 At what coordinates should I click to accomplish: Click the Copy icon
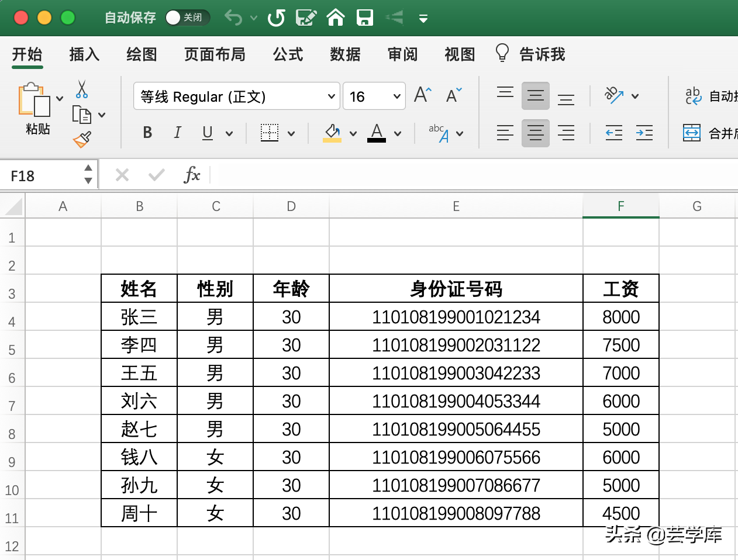(x=82, y=115)
